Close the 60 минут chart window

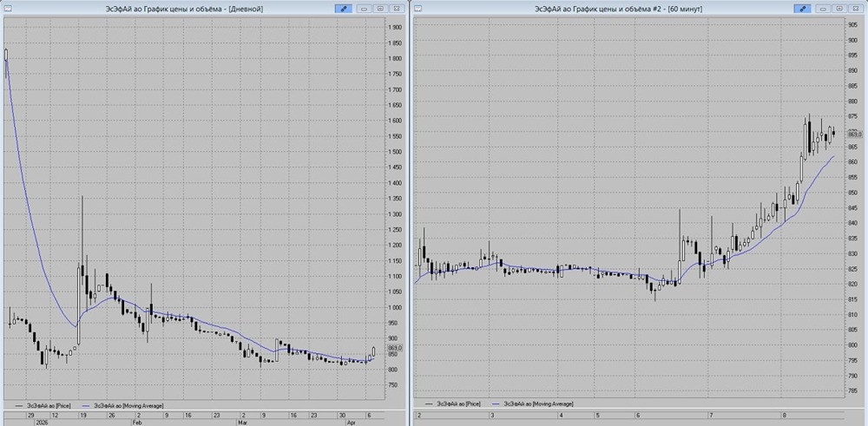(855, 9)
